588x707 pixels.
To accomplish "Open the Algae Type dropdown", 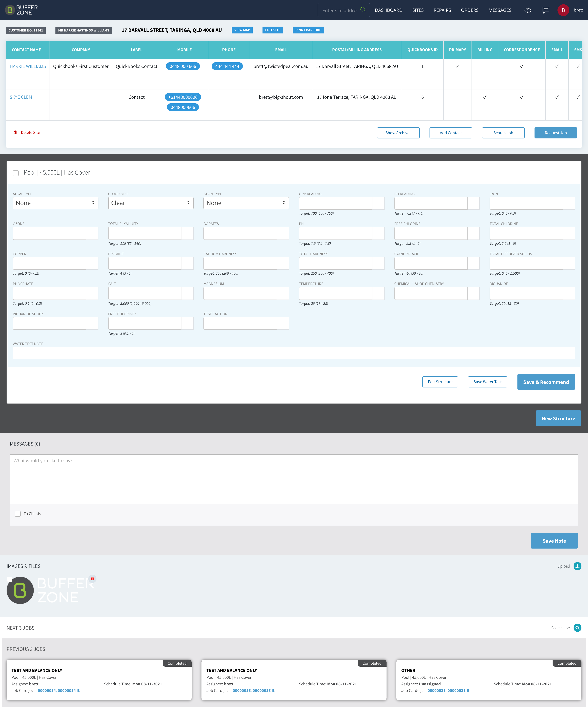I will point(56,203).
